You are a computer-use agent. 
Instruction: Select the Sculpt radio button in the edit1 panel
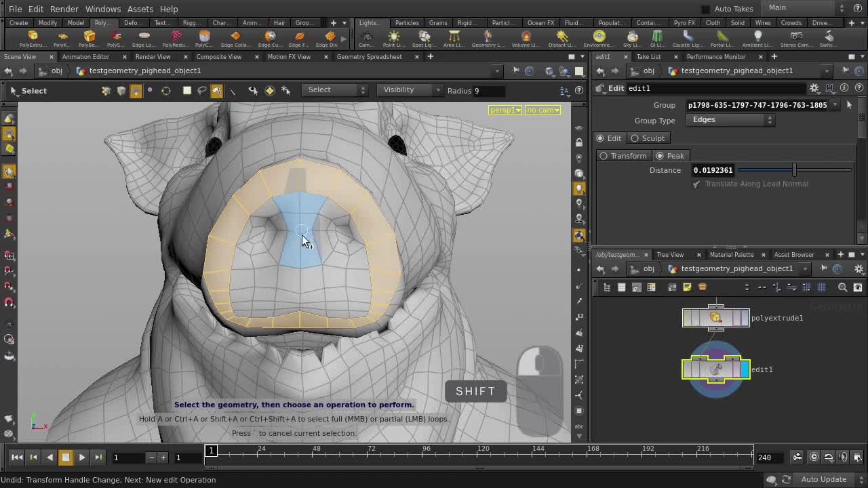[636, 138]
